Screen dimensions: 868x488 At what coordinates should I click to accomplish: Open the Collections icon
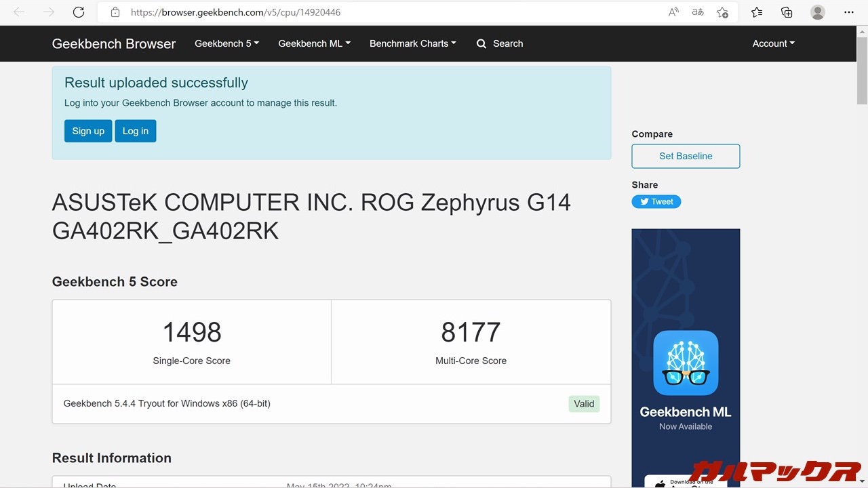click(x=786, y=12)
